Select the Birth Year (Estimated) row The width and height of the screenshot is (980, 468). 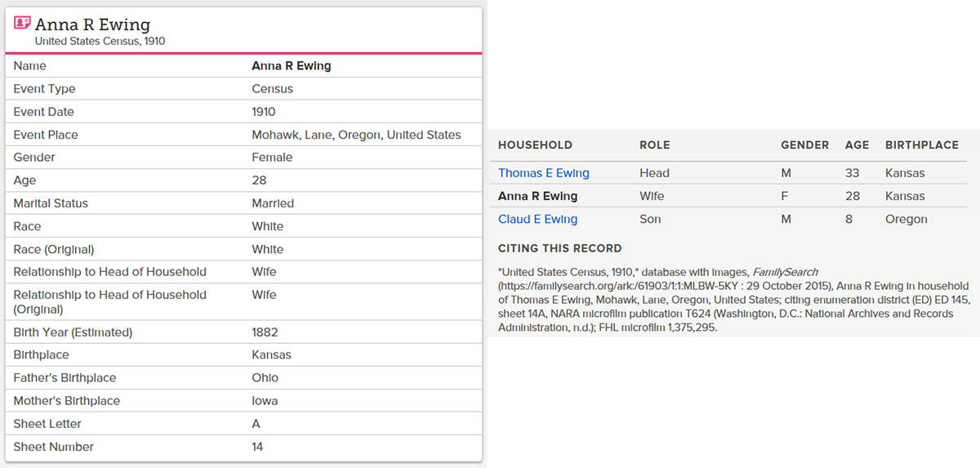(243, 332)
